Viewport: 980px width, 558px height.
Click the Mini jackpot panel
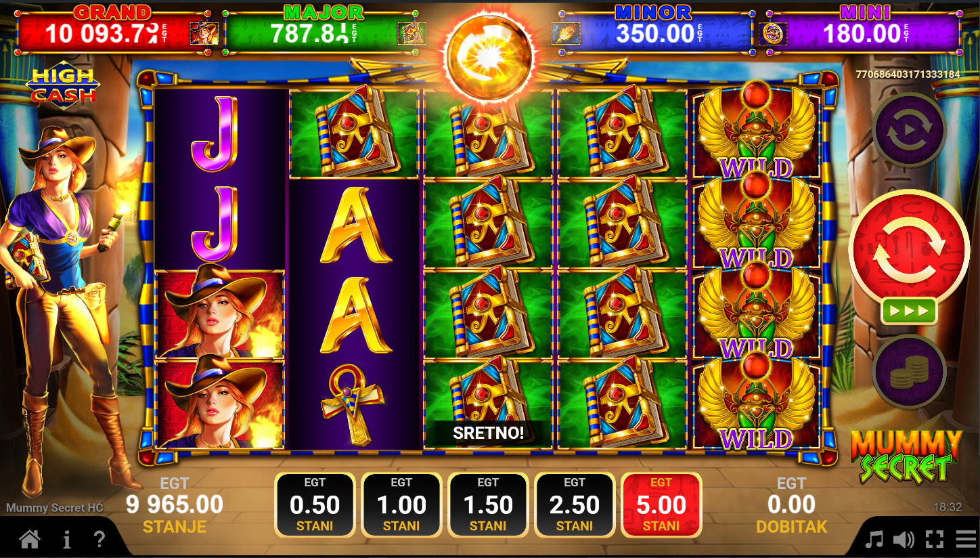(x=860, y=30)
